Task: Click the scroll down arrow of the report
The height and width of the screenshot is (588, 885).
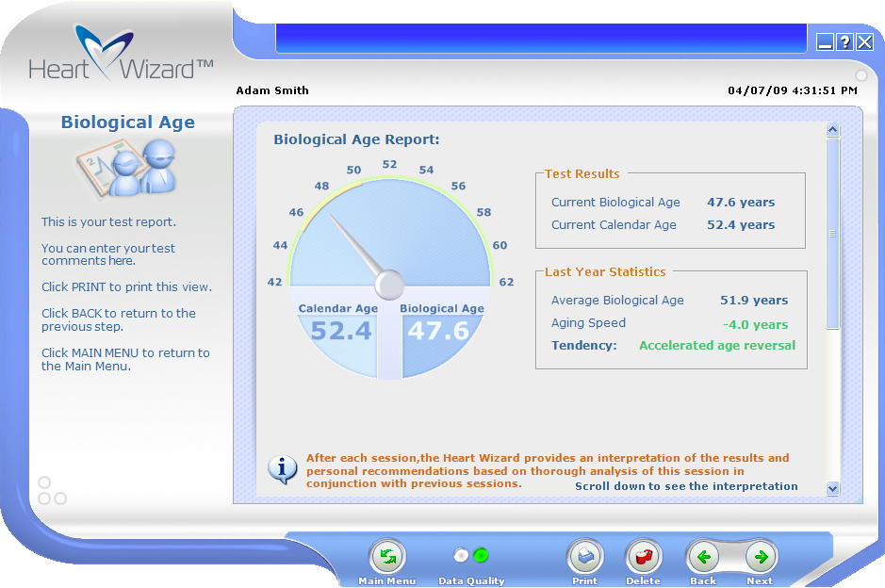Action: click(x=832, y=487)
